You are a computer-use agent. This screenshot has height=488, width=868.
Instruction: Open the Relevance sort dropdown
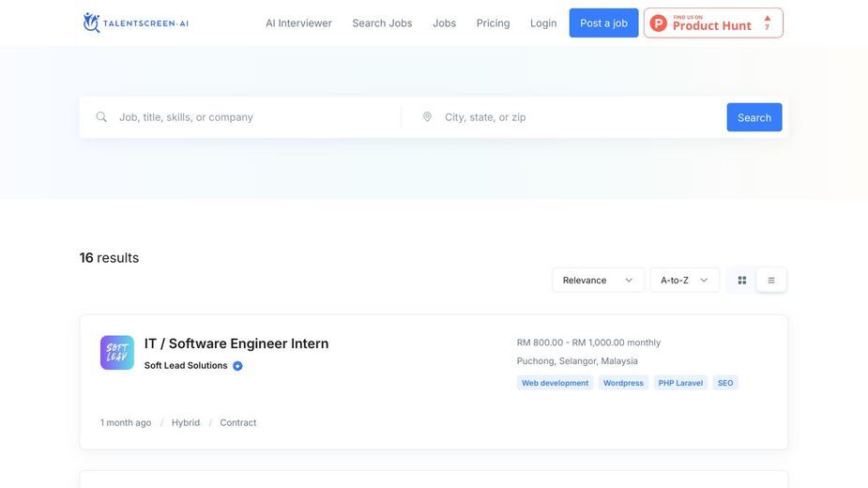[598, 281]
